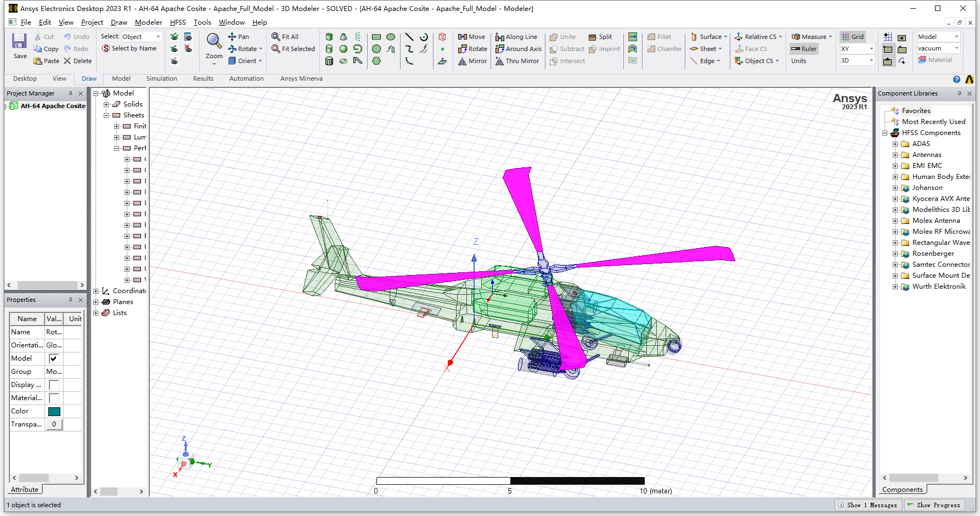This screenshot has height=516, width=980.
Task: Open the Tools menu
Action: coord(202,23)
